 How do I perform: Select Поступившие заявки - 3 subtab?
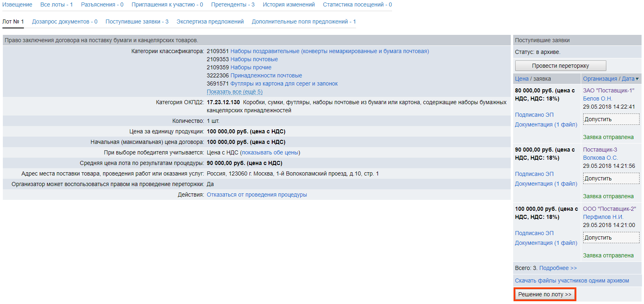tap(136, 21)
